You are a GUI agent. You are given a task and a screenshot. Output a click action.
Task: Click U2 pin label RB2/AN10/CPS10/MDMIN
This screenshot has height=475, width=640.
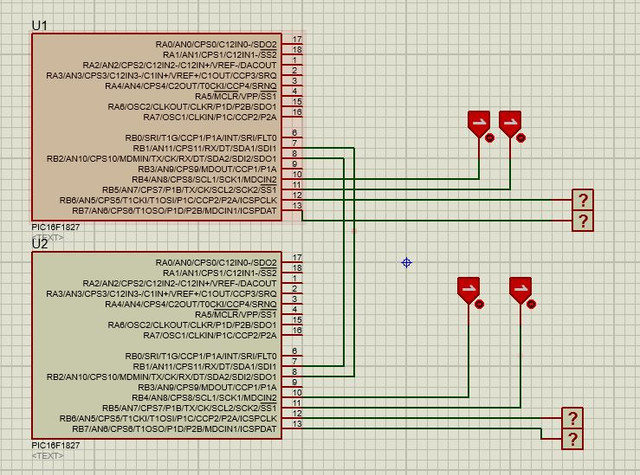(x=162, y=377)
